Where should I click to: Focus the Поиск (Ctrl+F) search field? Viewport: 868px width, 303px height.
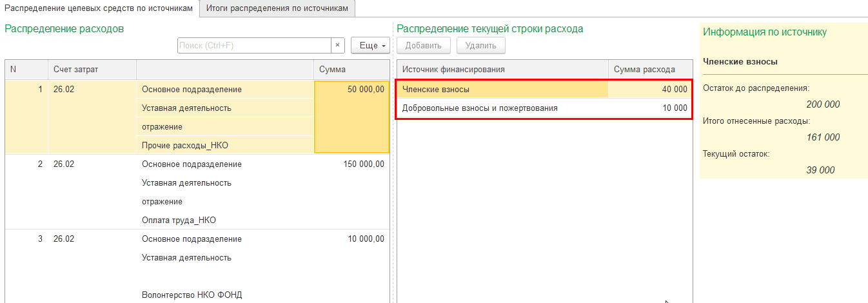(254, 46)
